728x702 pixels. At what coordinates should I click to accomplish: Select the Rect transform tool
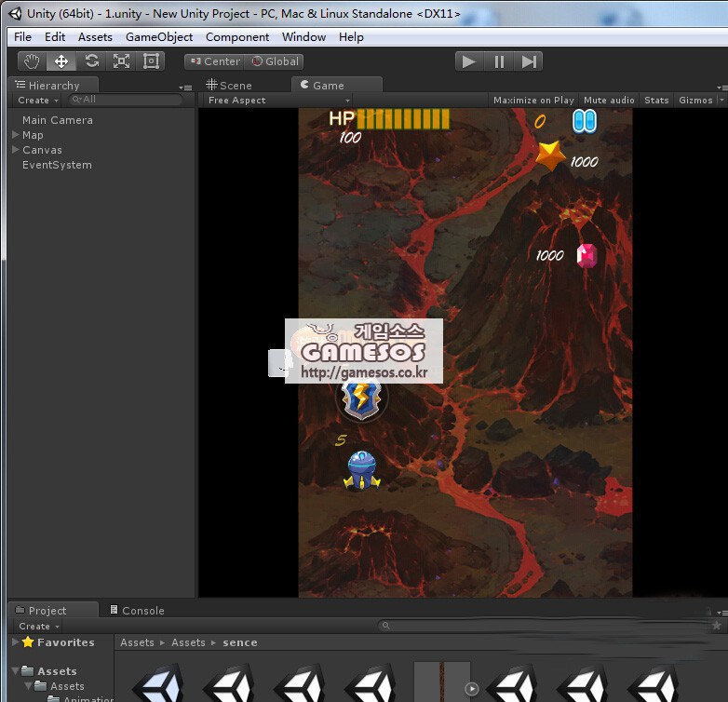point(151,61)
